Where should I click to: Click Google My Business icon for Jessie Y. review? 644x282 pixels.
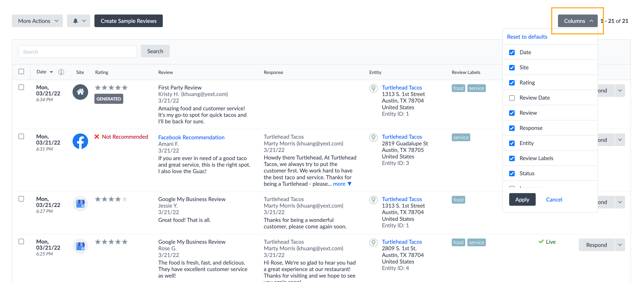[80, 204]
